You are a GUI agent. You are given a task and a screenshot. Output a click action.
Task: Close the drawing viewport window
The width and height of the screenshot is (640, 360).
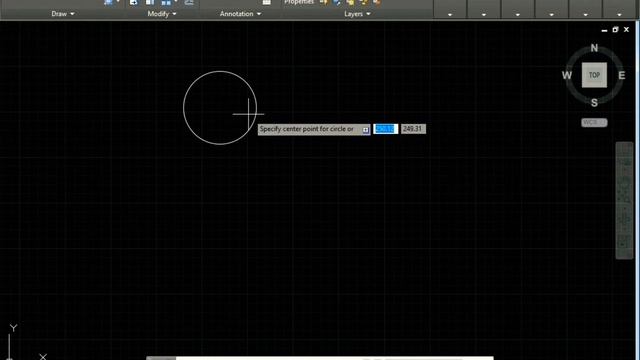coord(627,30)
